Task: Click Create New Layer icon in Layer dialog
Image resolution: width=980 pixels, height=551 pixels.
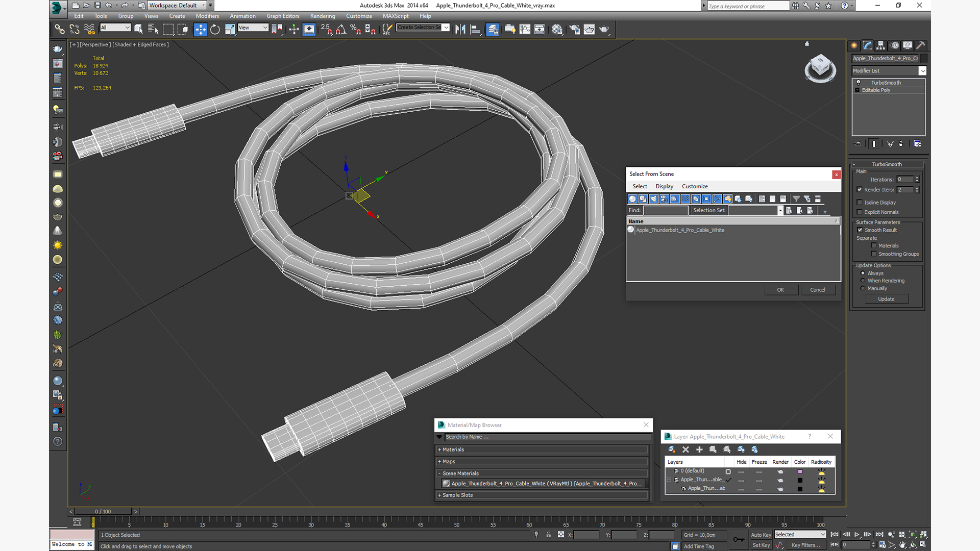Action: [672, 449]
